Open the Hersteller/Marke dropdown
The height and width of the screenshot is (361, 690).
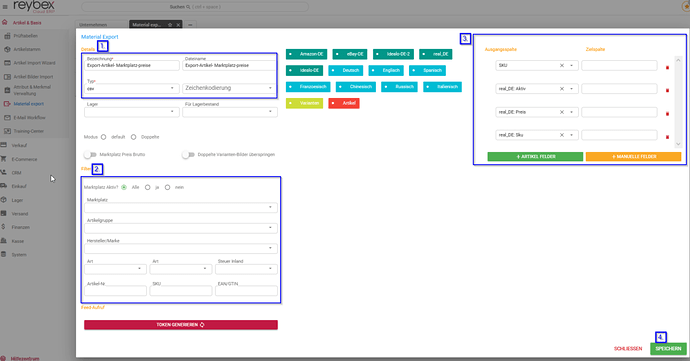(x=181, y=248)
